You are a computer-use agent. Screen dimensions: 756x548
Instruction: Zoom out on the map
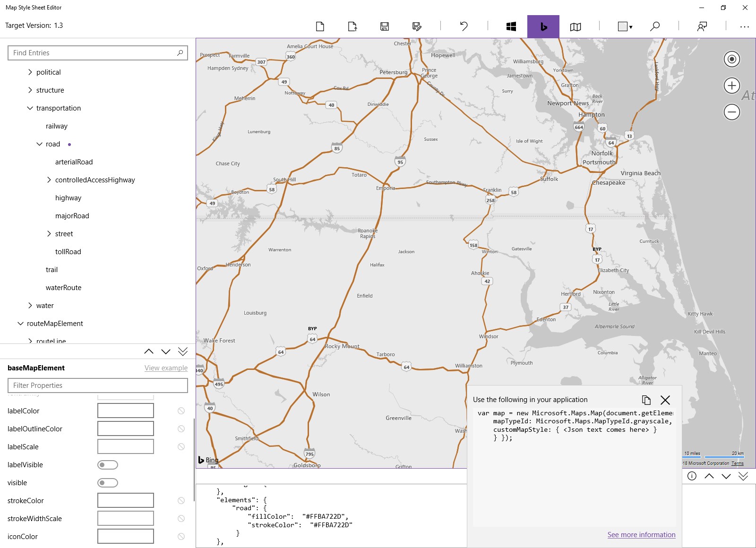click(732, 112)
